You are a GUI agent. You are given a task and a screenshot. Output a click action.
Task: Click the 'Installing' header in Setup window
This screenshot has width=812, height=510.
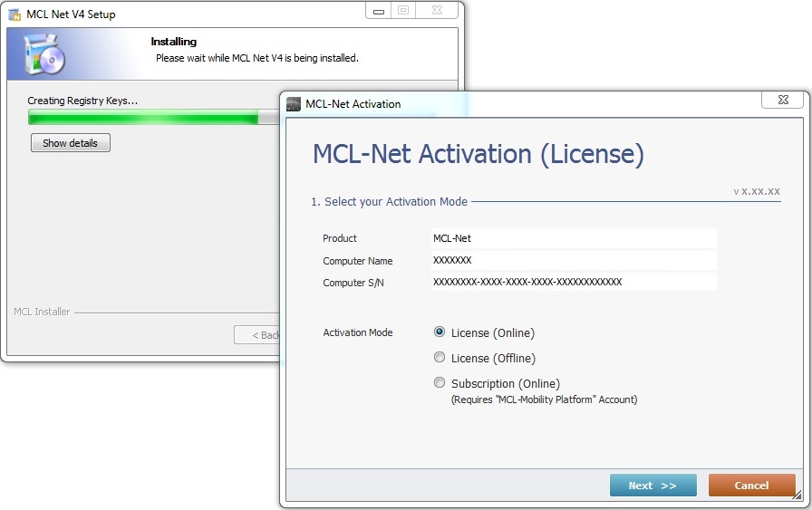point(173,42)
